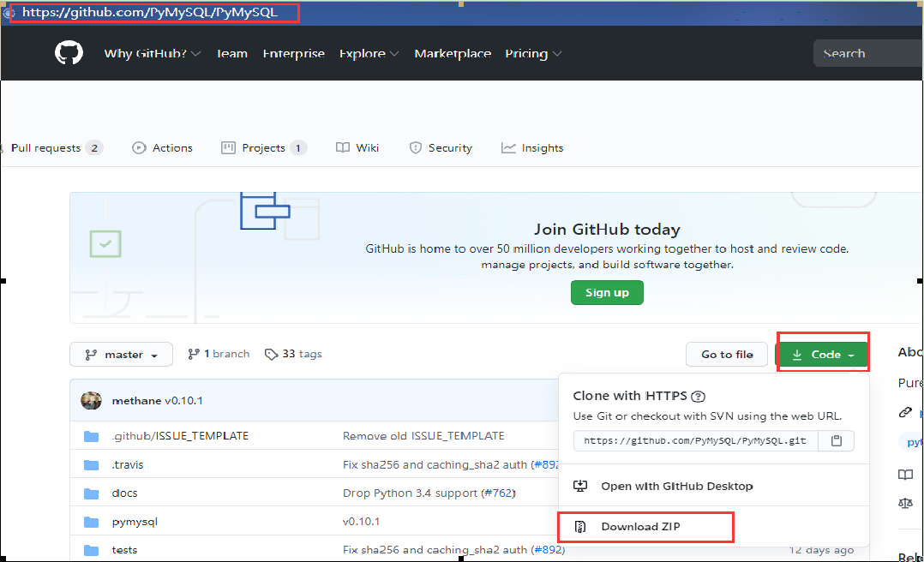Open the Insights tab
924x562 pixels.
click(x=532, y=148)
